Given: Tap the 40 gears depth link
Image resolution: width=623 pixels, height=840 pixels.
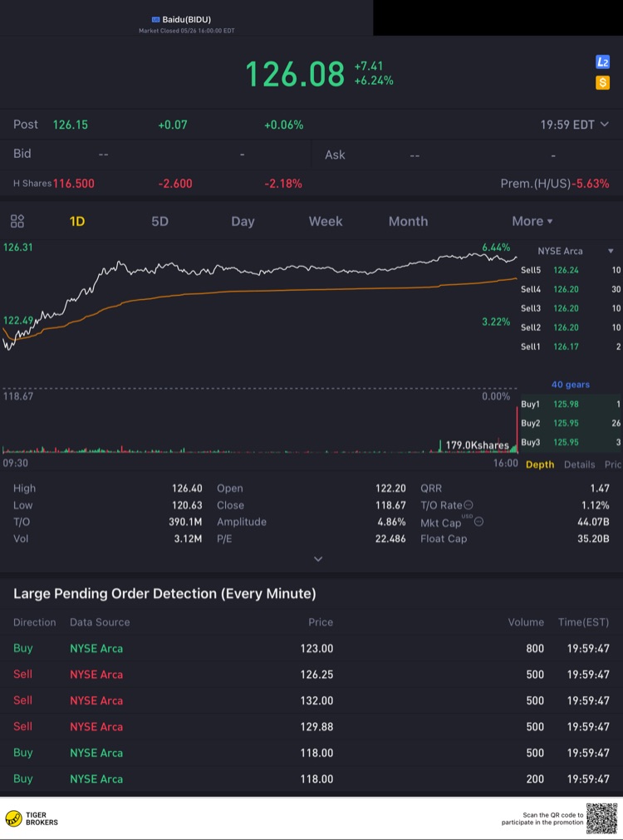Looking at the screenshot, I should [x=571, y=385].
